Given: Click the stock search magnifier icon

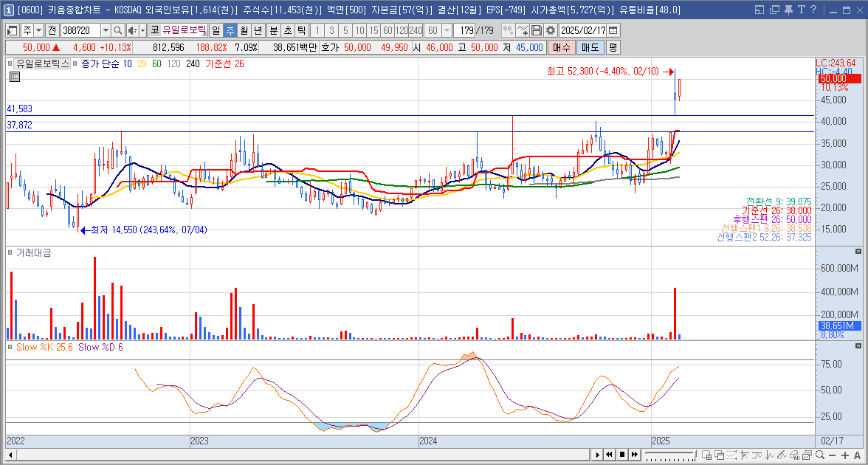Looking at the screenshot, I should 118,30.
